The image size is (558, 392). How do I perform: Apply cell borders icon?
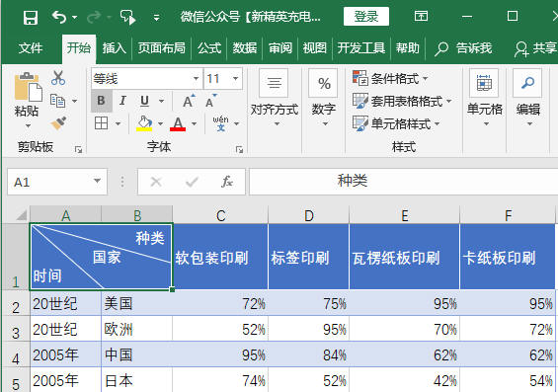click(101, 123)
